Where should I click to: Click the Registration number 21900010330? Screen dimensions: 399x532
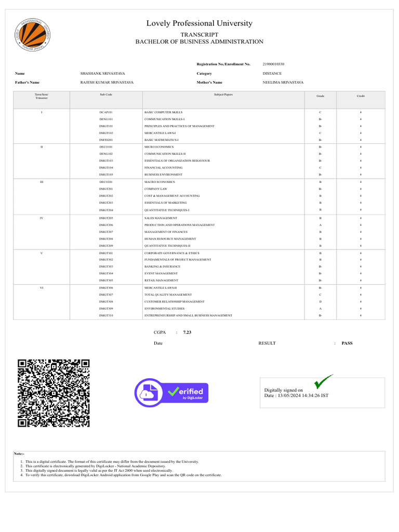273,64
